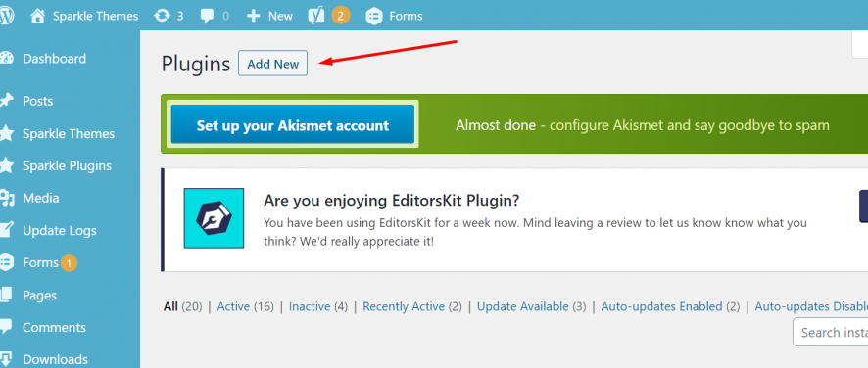
Task: Click the updates refresh icon
Action: 163,16
